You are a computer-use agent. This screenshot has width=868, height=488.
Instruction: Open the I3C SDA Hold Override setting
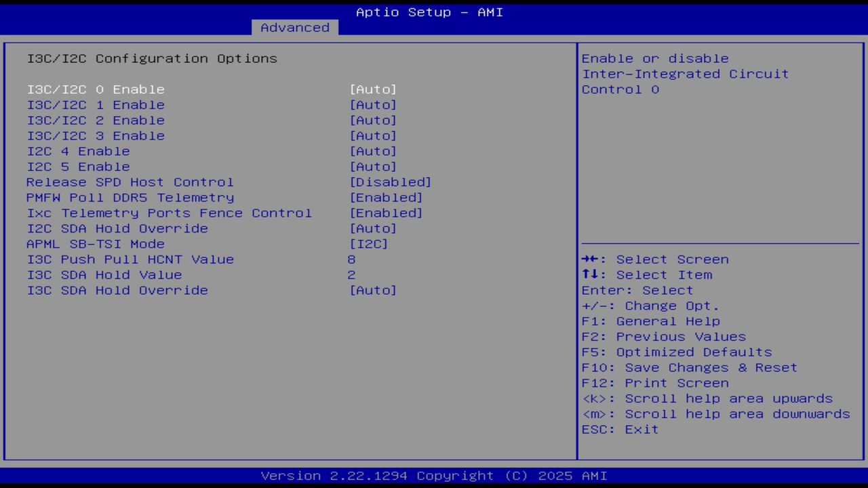(x=117, y=290)
